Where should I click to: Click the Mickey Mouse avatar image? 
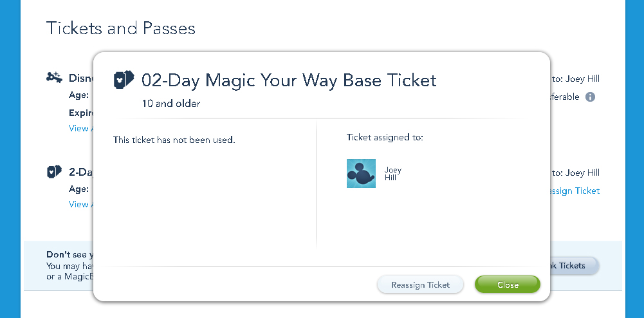click(x=361, y=173)
